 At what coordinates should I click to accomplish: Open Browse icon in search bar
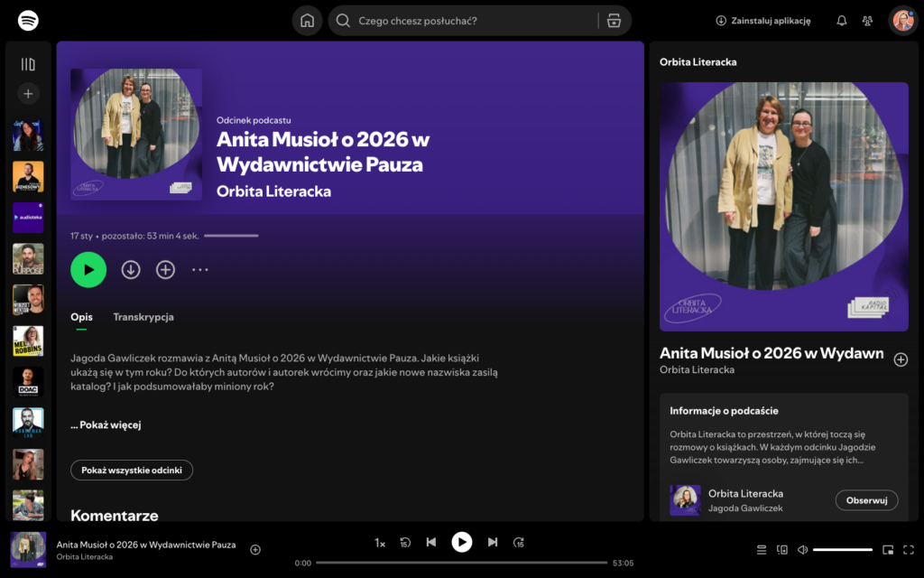click(614, 21)
